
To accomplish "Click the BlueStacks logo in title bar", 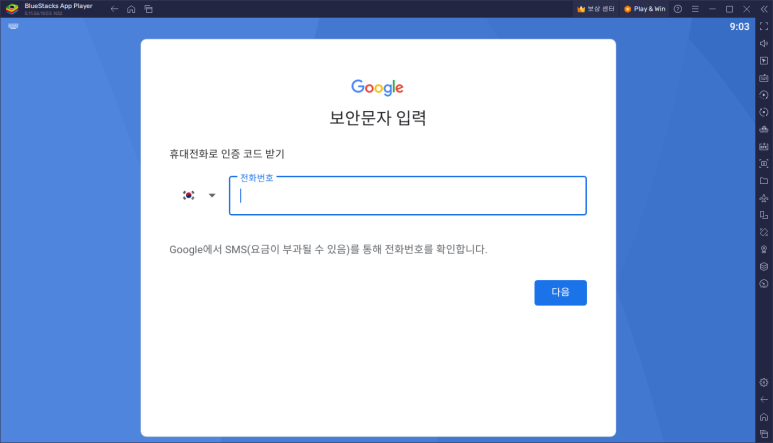I will click(x=12, y=8).
